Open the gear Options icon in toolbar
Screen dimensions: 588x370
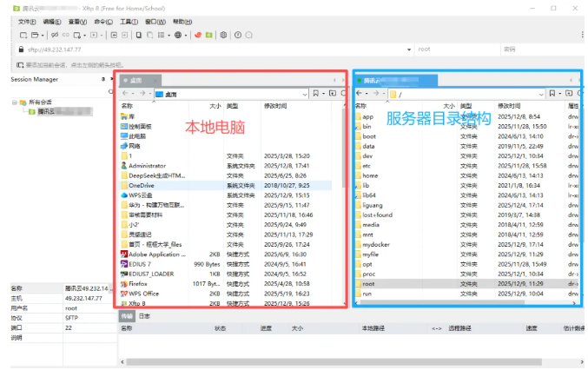click(224, 35)
